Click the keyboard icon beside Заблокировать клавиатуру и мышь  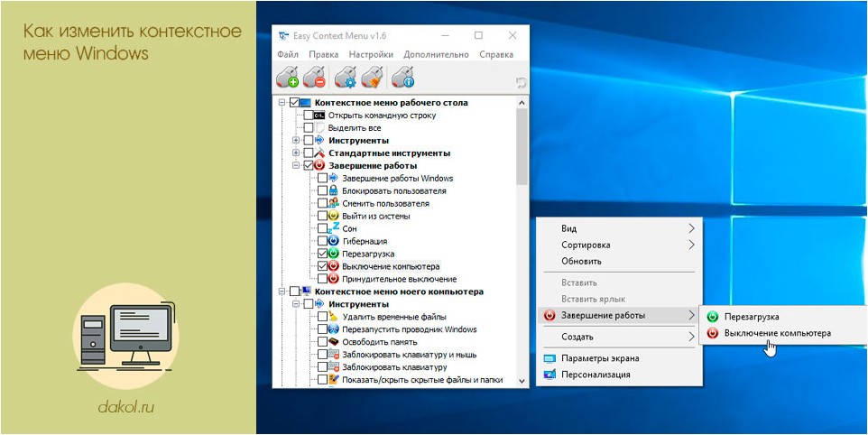[333, 354]
